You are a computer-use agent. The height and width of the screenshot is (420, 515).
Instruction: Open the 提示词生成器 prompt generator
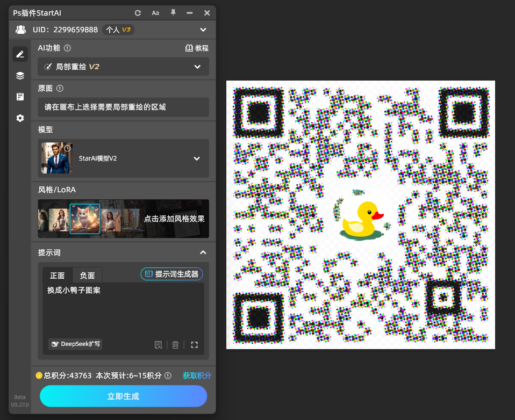[x=172, y=274]
